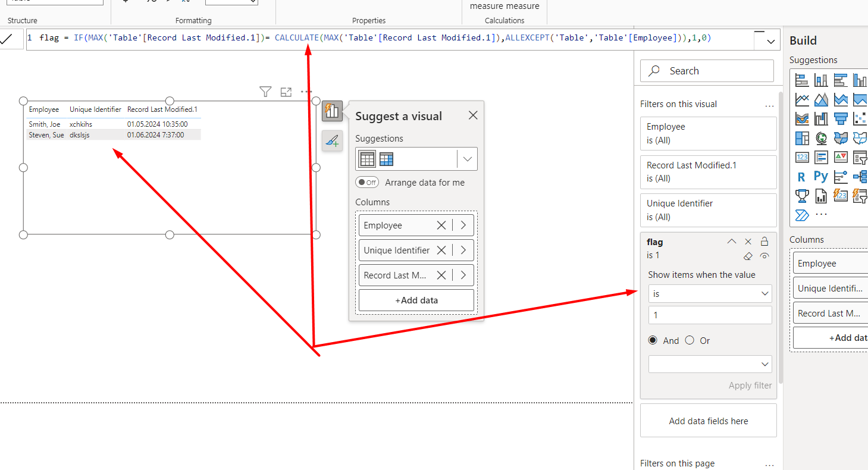Open Filters on this visual options
The image size is (868, 470).
(769, 105)
